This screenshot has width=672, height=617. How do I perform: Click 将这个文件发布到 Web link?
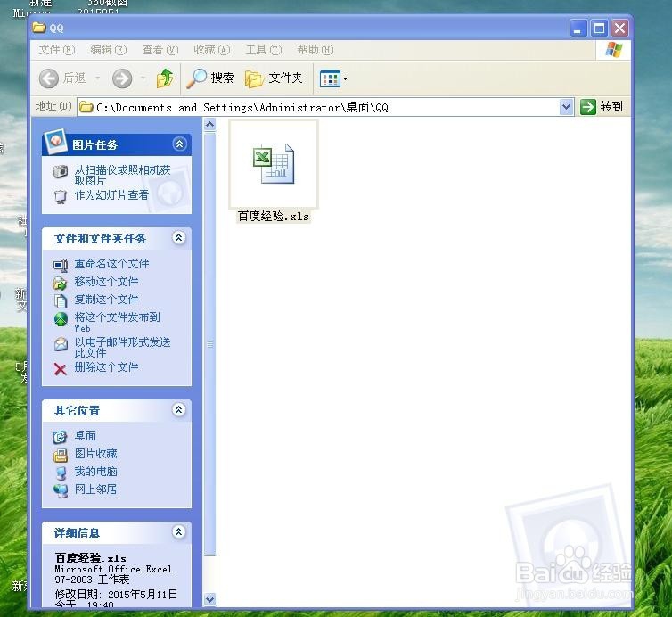pyautogui.click(x=117, y=322)
